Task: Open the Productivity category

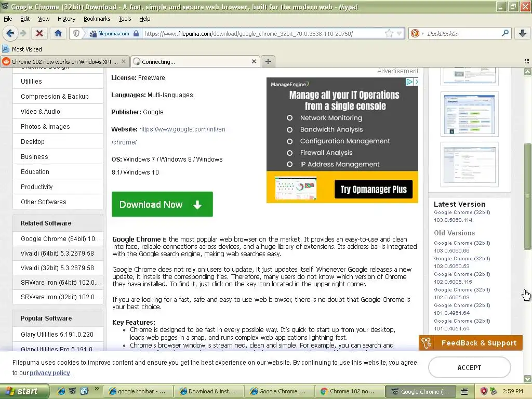Action: [x=58, y=187]
